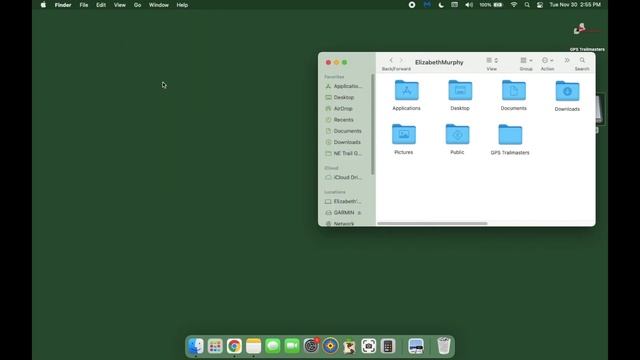Select the Pictures folder icon

(404, 134)
